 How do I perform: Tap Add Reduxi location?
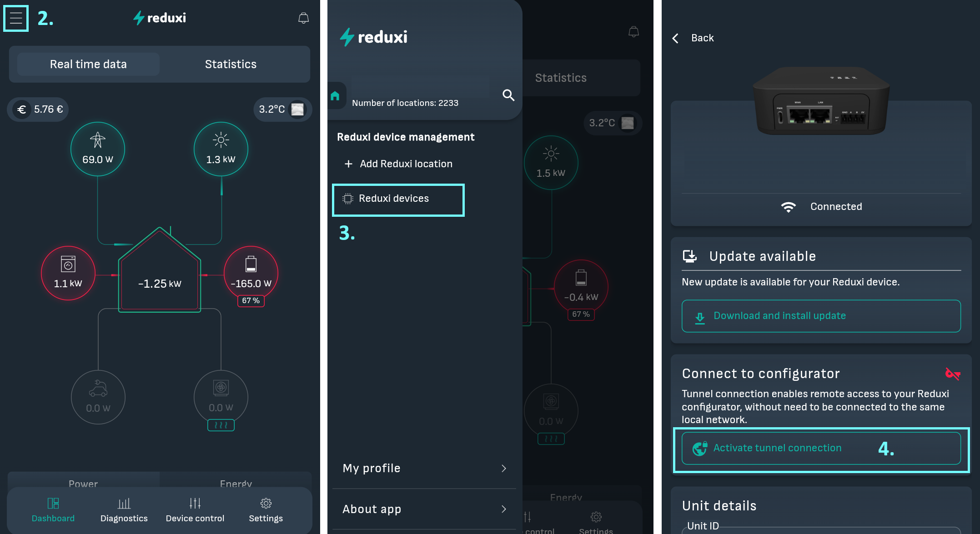(398, 164)
